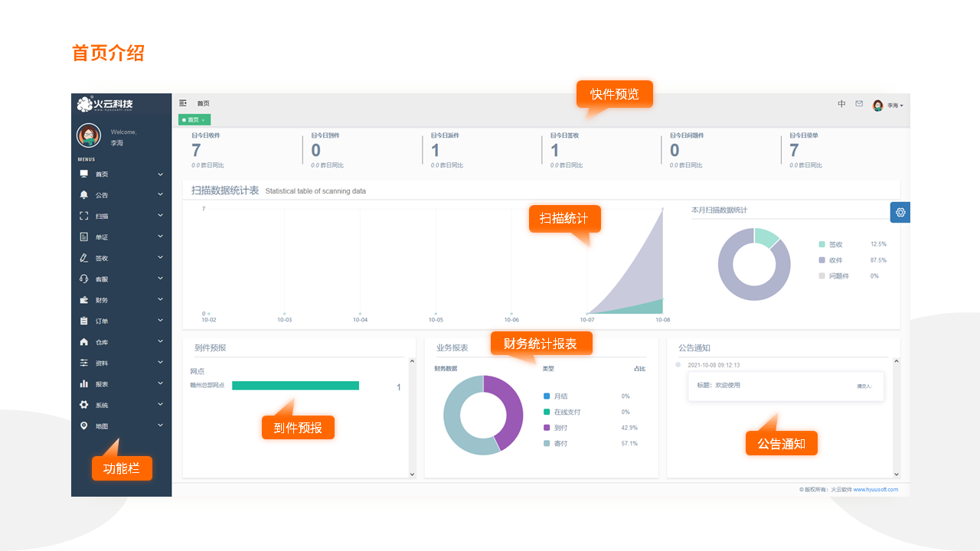Click the 87.5% 收件 percentage value
Screen dimensions: 980x551
pos(878,260)
